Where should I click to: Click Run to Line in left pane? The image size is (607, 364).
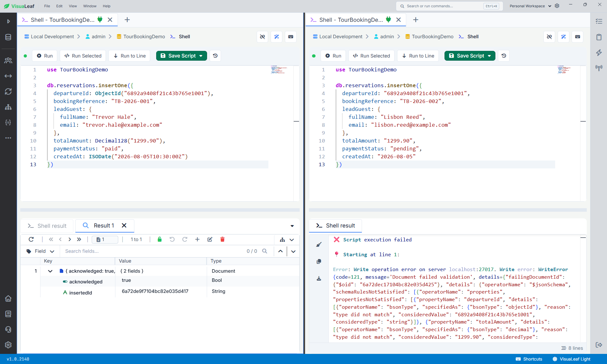(129, 56)
